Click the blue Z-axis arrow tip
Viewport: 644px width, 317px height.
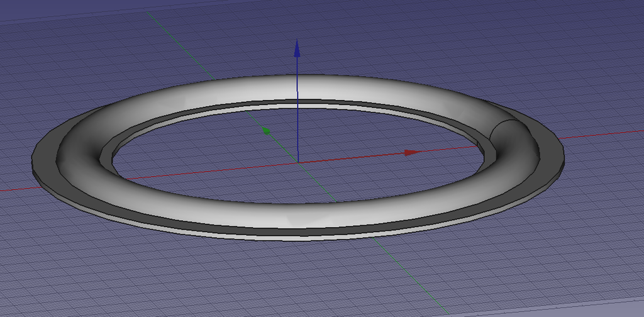coord(297,48)
